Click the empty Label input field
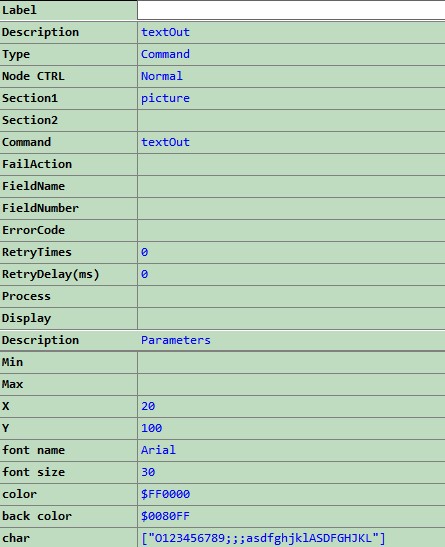 coord(291,10)
